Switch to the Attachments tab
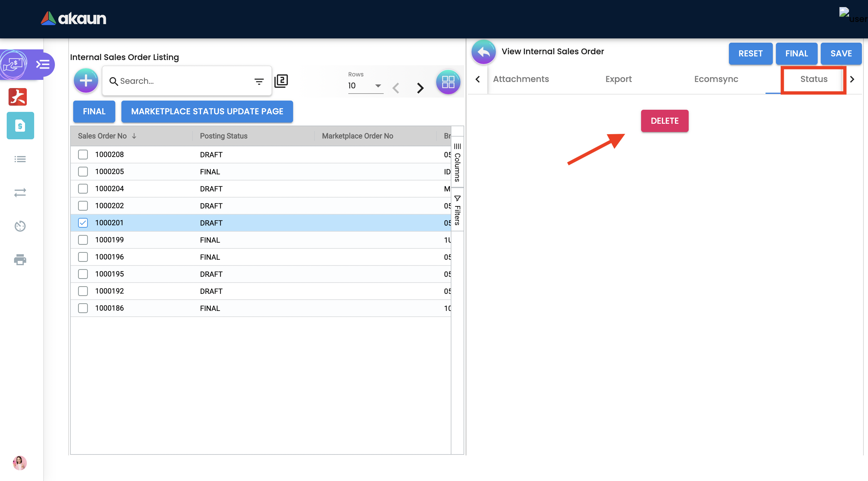Screen dimensions: 868x481 coord(521,79)
